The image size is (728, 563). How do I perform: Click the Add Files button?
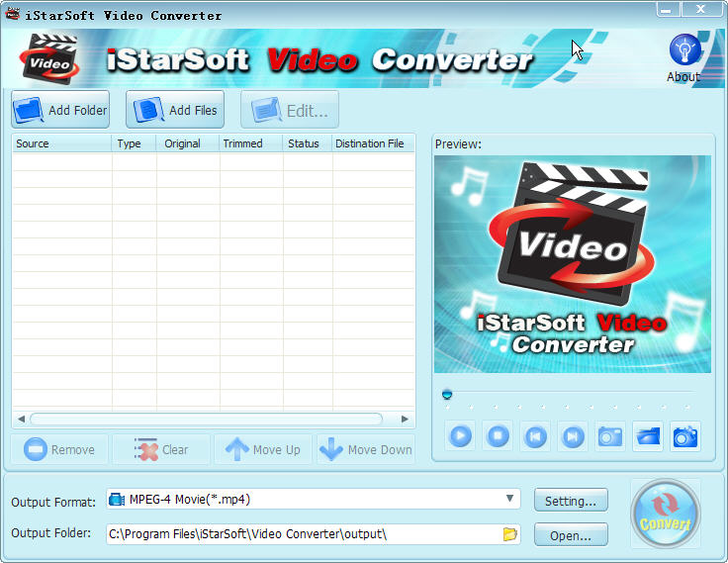[x=175, y=110]
